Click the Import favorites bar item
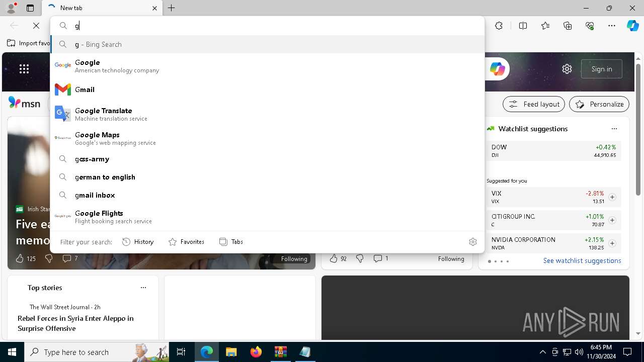The width and height of the screenshot is (644, 362). pos(29,43)
